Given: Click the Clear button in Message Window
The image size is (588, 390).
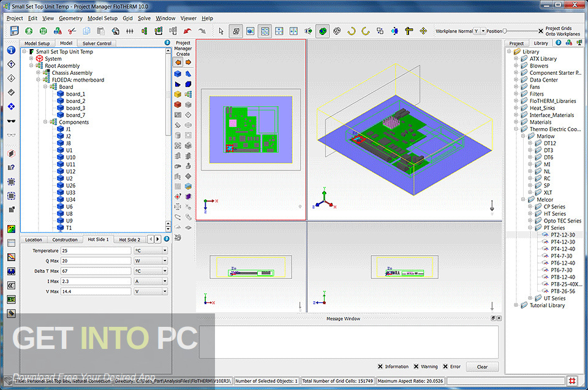Looking at the screenshot, I should pos(482,367).
